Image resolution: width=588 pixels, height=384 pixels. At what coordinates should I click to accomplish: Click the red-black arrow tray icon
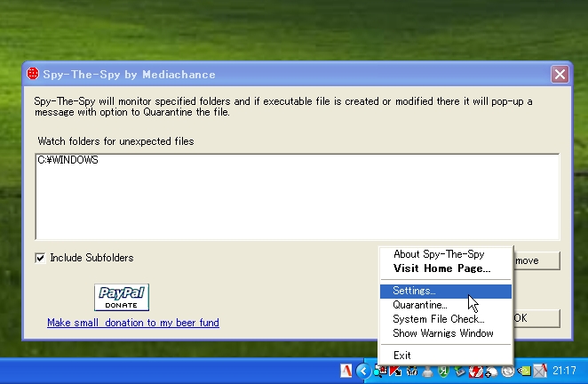(395, 372)
